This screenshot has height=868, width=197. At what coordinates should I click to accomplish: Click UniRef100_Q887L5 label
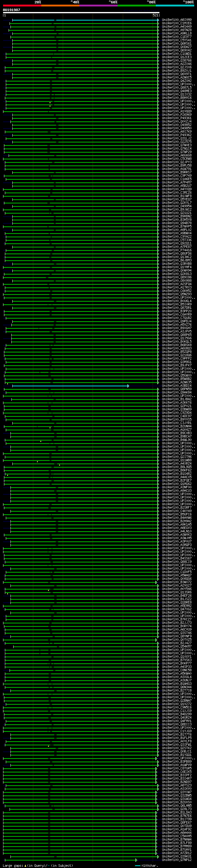tap(176, 88)
